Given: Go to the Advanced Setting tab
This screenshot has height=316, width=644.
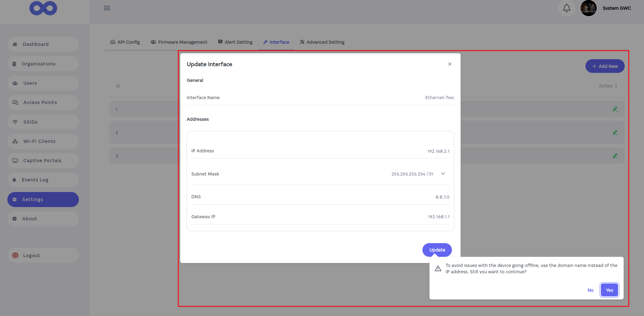Looking at the screenshot, I should [x=322, y=42].
